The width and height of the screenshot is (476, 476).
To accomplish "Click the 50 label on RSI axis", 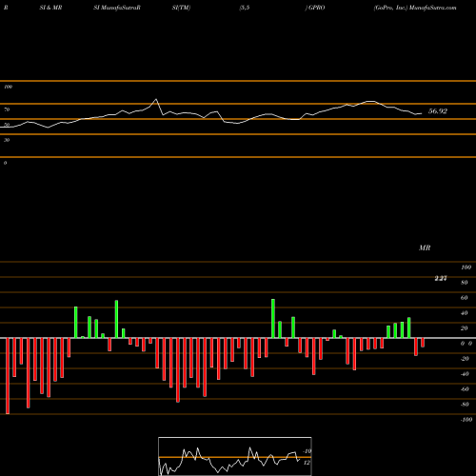I will point(7,125).
